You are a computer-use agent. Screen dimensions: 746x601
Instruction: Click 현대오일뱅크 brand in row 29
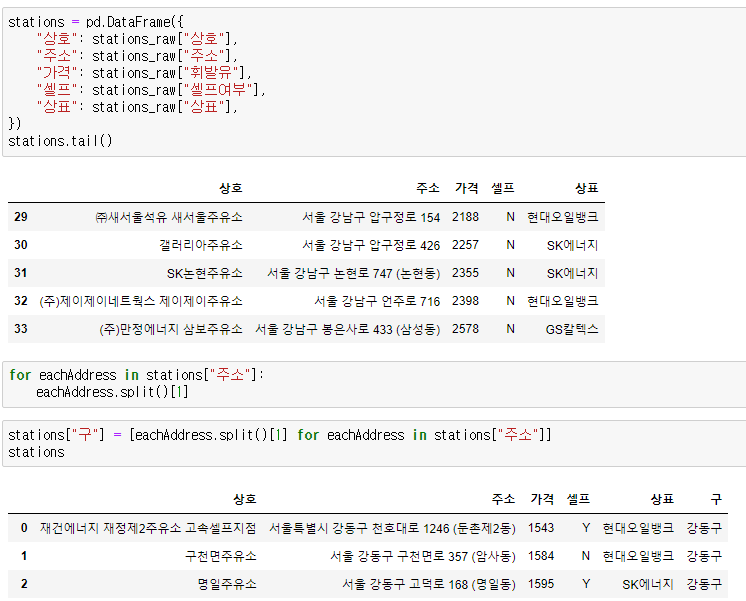563,217
